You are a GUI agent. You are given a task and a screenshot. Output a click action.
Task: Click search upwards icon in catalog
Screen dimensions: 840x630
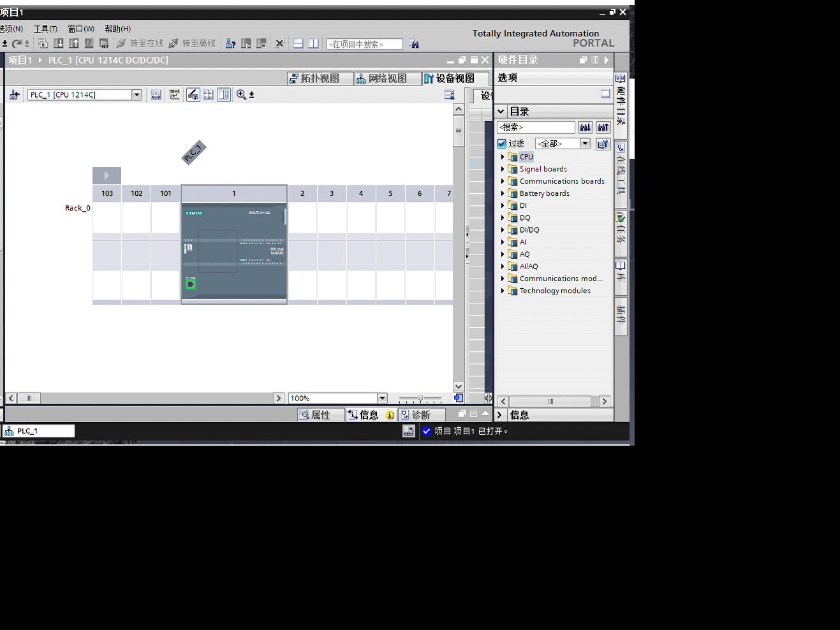(603, 127)
